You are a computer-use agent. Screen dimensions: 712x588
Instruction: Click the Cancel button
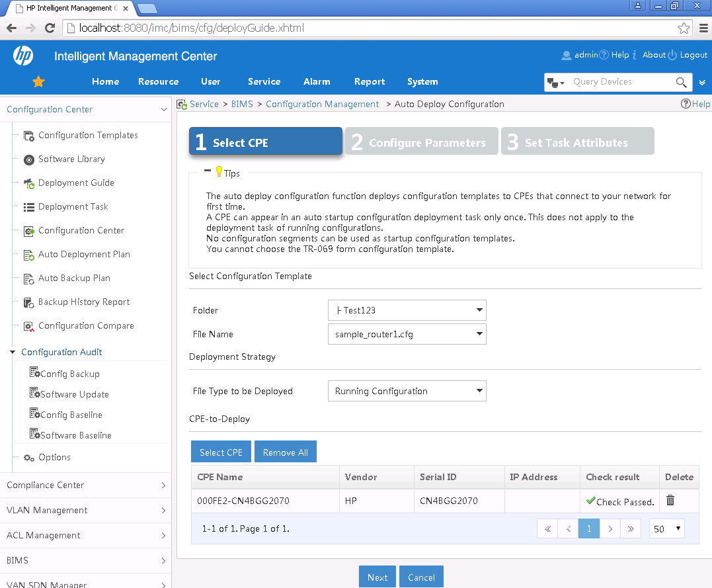[x=421, y=577]
